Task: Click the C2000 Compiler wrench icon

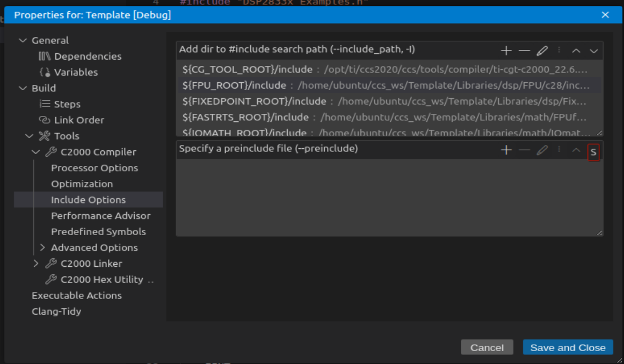Action: point(51,152)
